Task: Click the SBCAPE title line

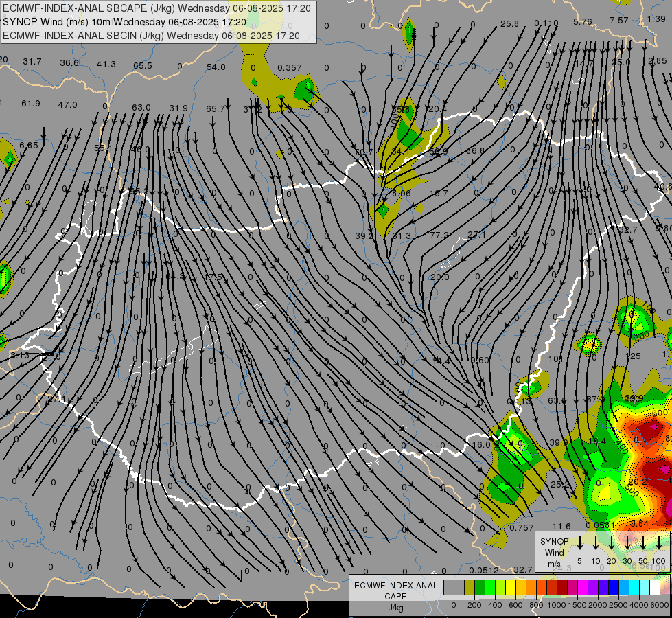Action: click(157, 8)
